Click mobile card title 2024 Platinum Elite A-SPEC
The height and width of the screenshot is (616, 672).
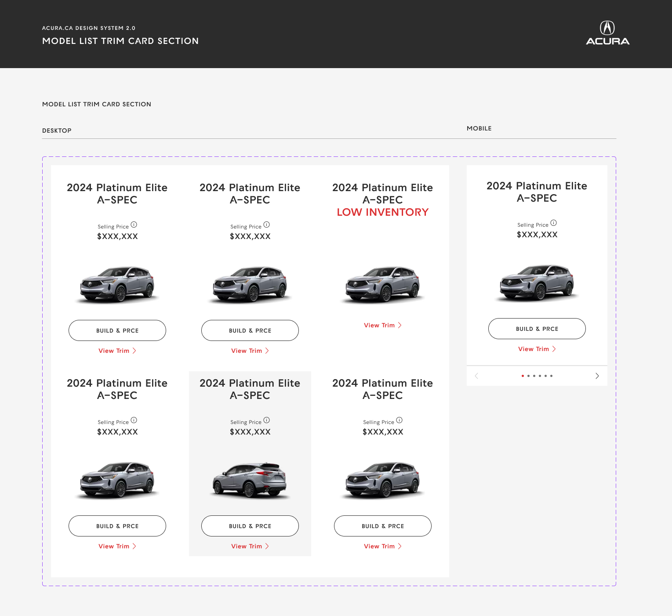[x=537, y=192]
